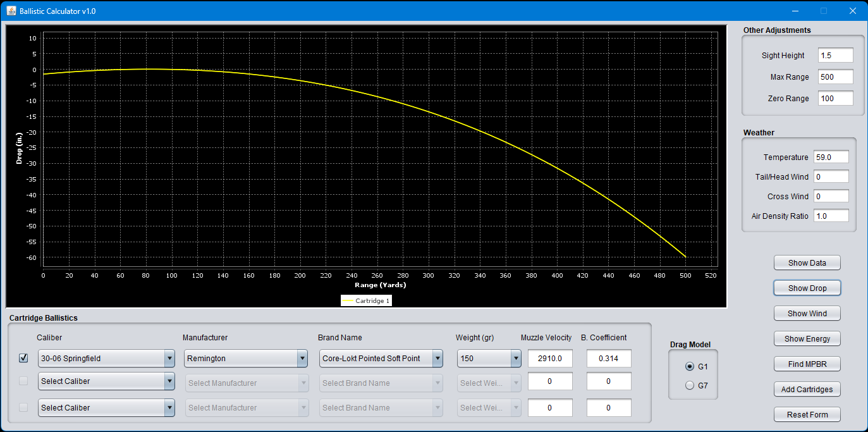Click the Show Drop button

tap(807, 288)
